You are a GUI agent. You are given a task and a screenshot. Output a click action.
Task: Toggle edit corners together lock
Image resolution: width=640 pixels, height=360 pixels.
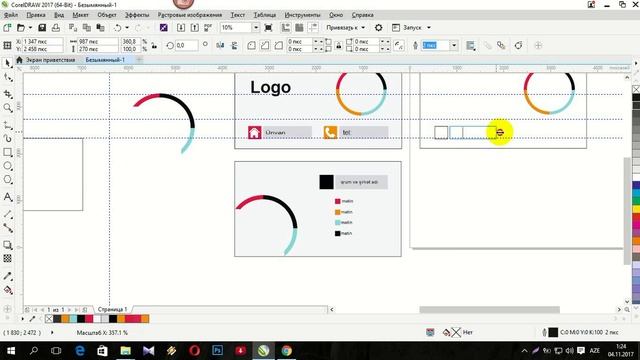(x=338, y=45)
